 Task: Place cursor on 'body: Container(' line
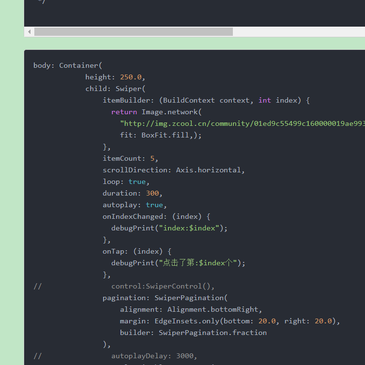point(68,65)
